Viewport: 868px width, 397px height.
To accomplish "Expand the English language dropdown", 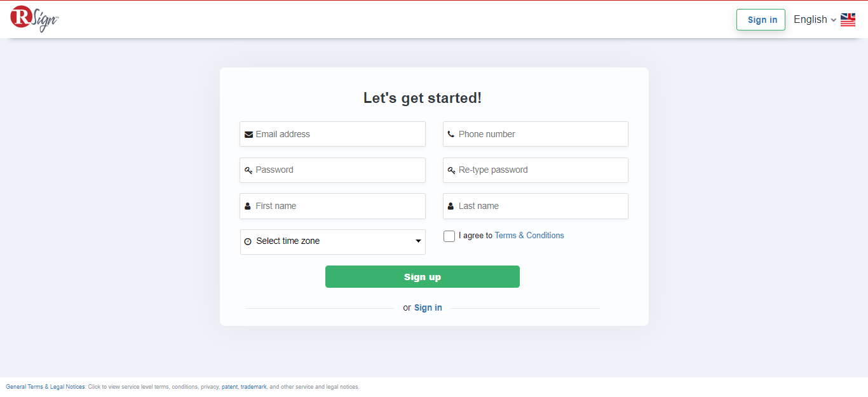I will tap(815, 19).
